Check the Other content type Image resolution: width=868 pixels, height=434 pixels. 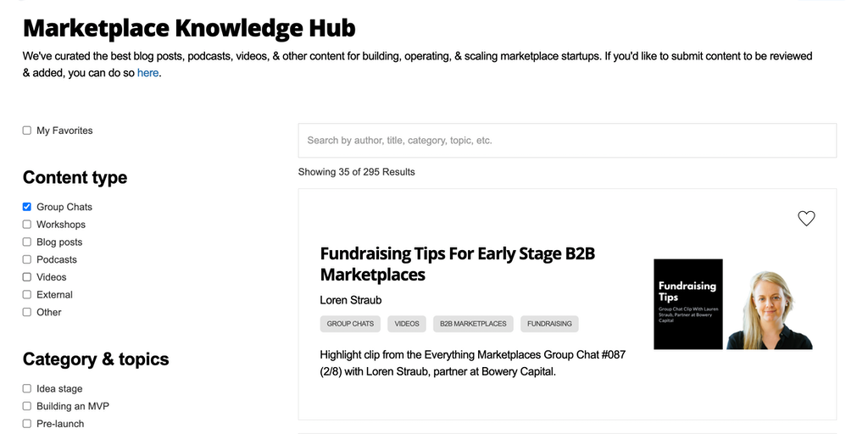click(x=27, y=312)
